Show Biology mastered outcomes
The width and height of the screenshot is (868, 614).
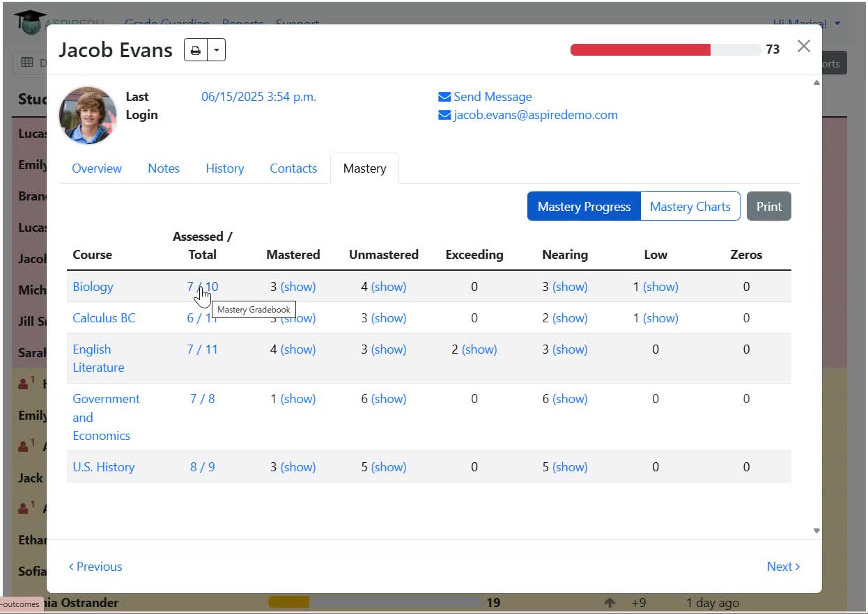tap(298, 287)
